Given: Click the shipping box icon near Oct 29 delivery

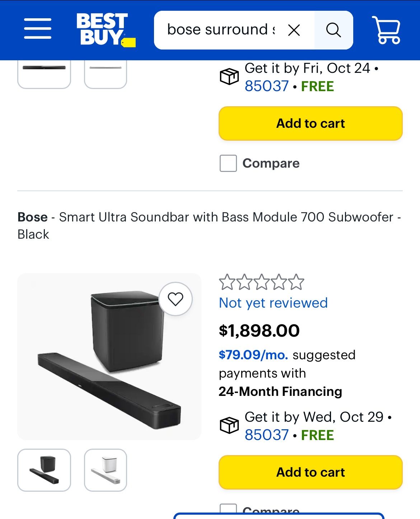Looking at the screenshot, I should [230, 425].
